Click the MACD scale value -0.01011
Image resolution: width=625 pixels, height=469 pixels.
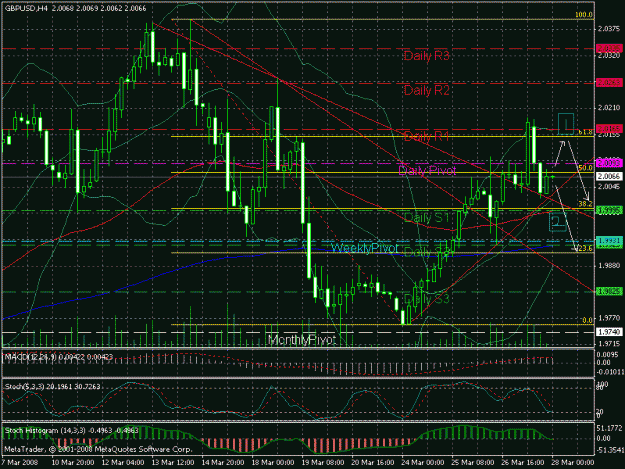610,372
